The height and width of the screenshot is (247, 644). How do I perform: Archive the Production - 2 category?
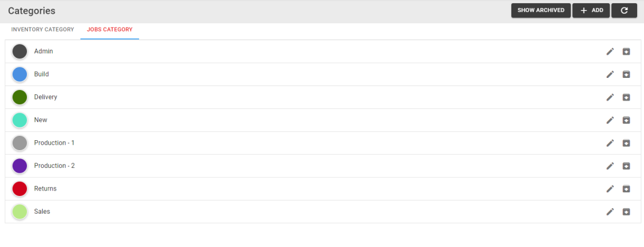coord(626,166)
